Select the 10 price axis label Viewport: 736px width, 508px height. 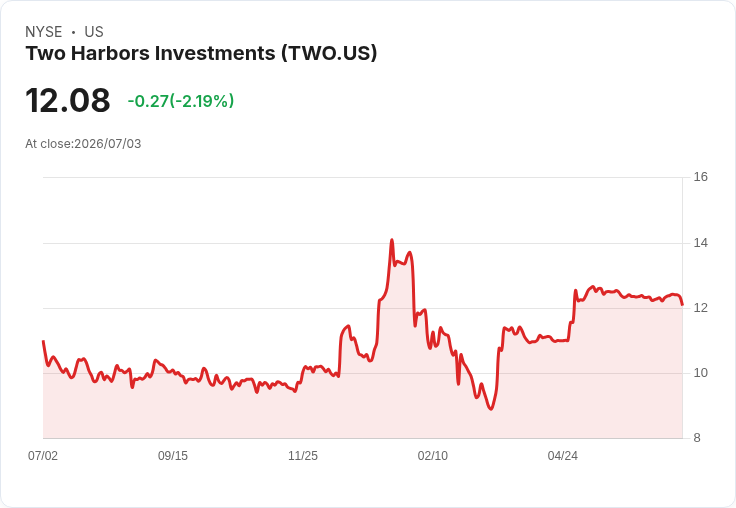pos(701,373)
